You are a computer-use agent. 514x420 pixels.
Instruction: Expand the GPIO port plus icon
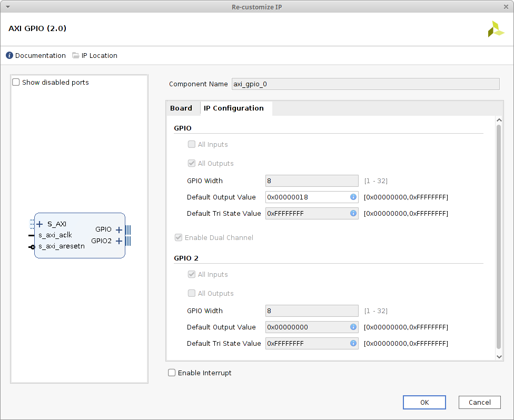point(119,229)
